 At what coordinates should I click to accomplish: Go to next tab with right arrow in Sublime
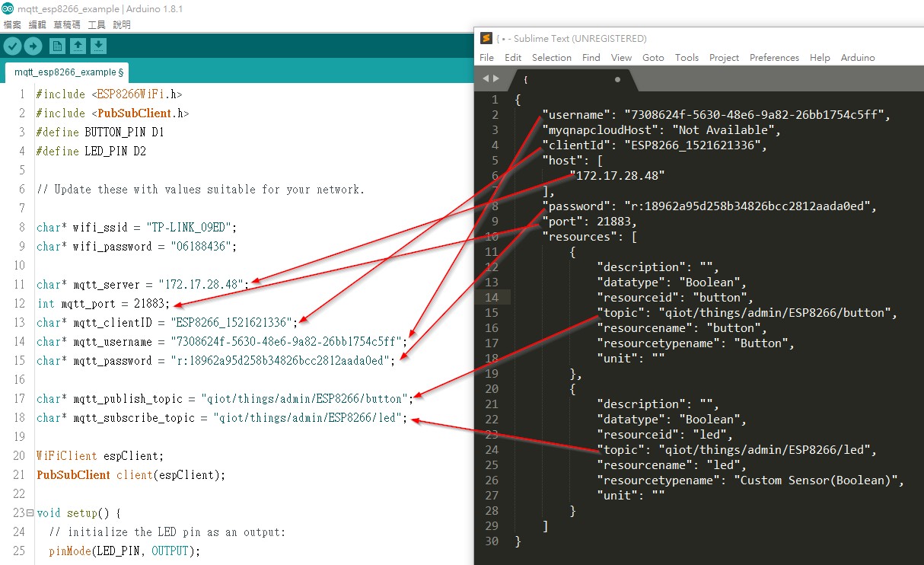[496, 78]
